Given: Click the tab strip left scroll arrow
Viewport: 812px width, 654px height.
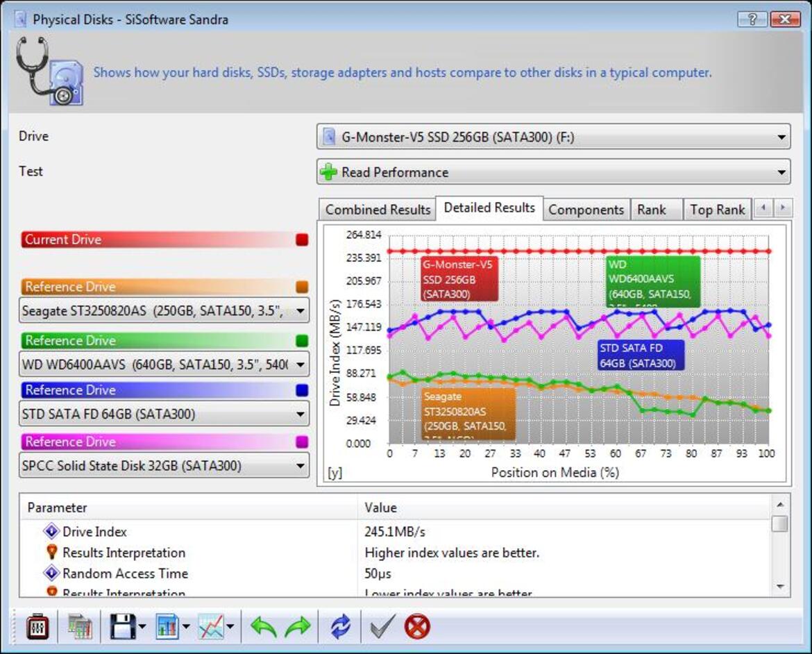Looking at the screenshot, I should click(x=763, y=208).
